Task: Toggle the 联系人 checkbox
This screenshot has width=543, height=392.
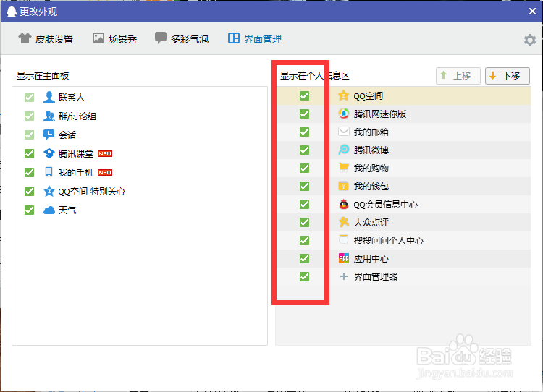Action: (30, 98)
